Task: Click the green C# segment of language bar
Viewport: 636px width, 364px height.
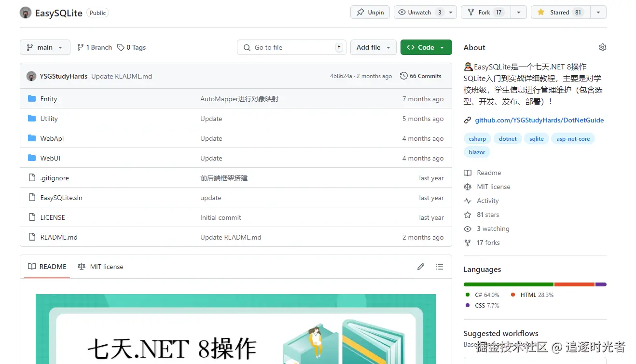Action: pos(509,284)
